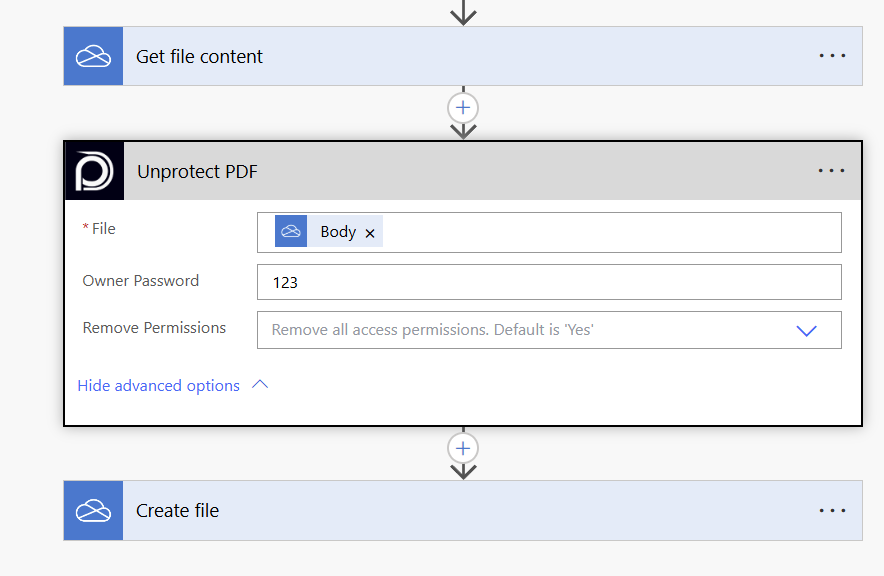This screenshot has width=884, height=576.
Task: Insert a step above Unprotect PDF
Action: click(463, 107)
